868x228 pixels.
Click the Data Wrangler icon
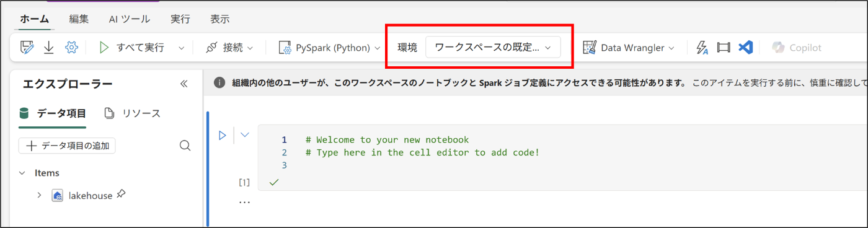pos(590,48)
